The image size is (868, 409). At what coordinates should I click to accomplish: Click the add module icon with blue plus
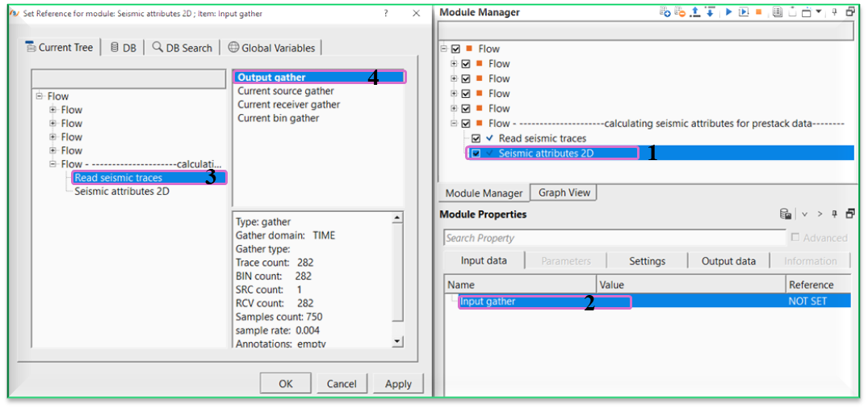tap(665, 11)
